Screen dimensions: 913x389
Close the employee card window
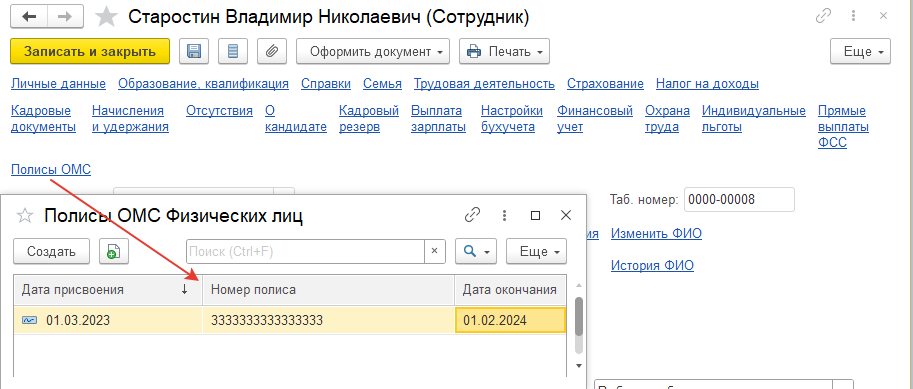coord(883,16)
